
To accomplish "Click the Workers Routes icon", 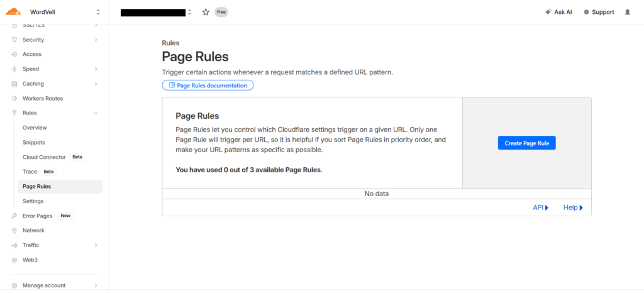I will [x=14, y=99].
